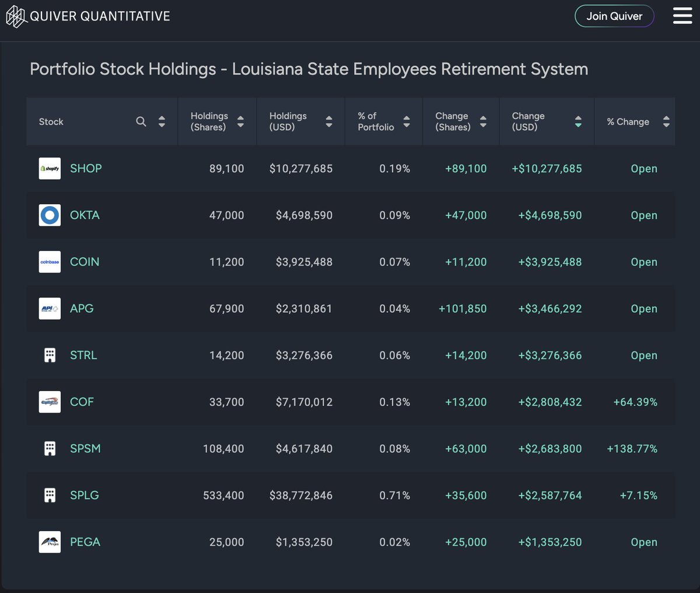Click Open status in SHOP row
This screenshot has height=593, width=700.
pos(644,169)
